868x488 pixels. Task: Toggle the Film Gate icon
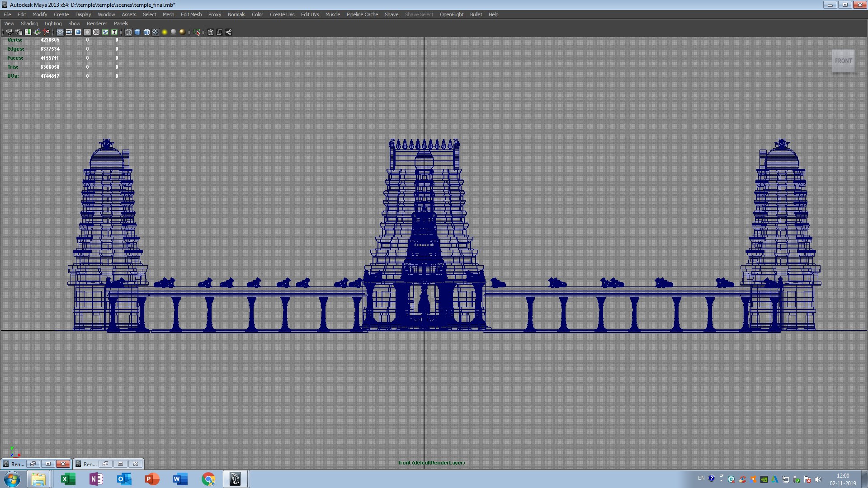[69, 32]
